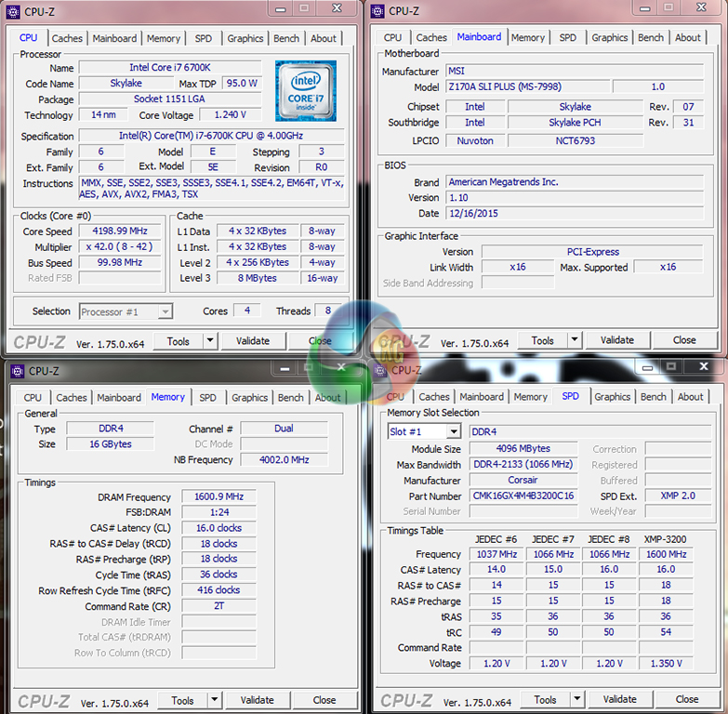Click Tools button in the SPD window
728x714 pixels.
pyautogui.click(x=546, y=700)
